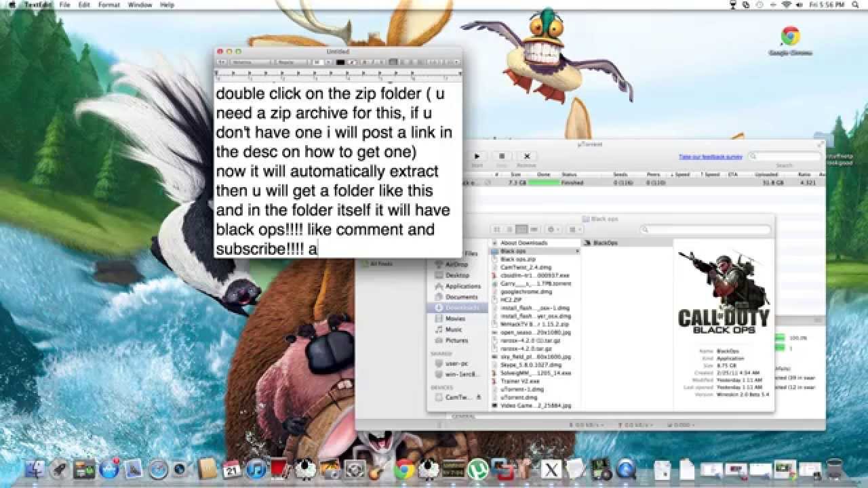Open the typeface style dropdown in TextEdit

(x=294, y=62)
